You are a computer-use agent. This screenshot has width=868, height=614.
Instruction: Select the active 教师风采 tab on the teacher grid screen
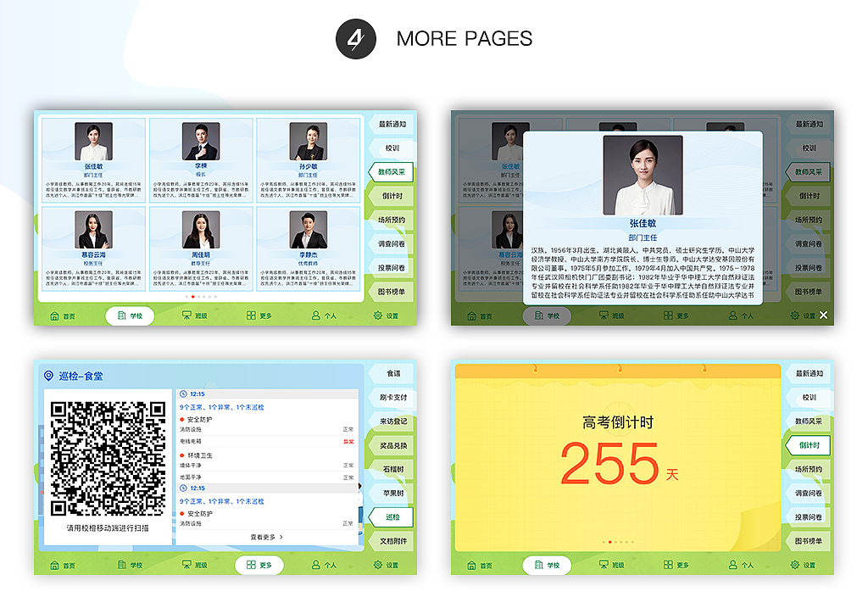(x=392, y=171)
